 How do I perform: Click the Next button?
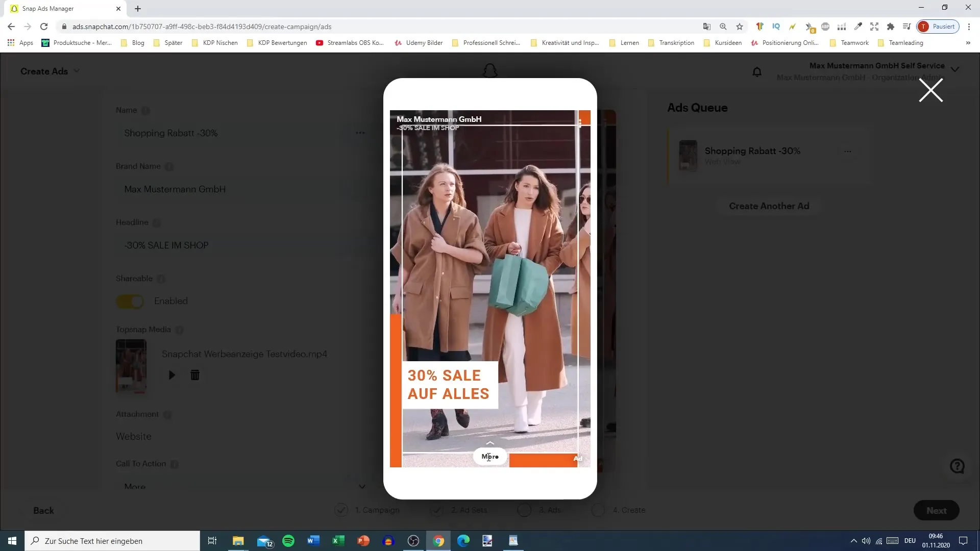coord(936,511)
